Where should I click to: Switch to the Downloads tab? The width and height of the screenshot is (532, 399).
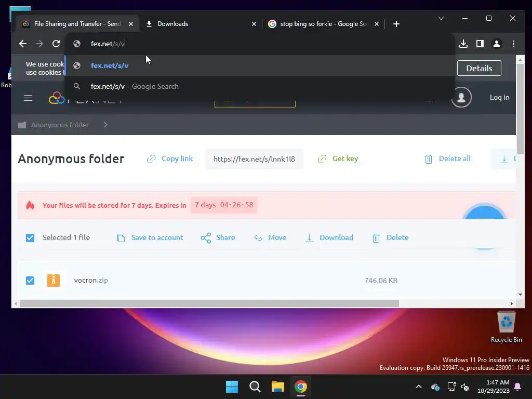click(201, 24)
